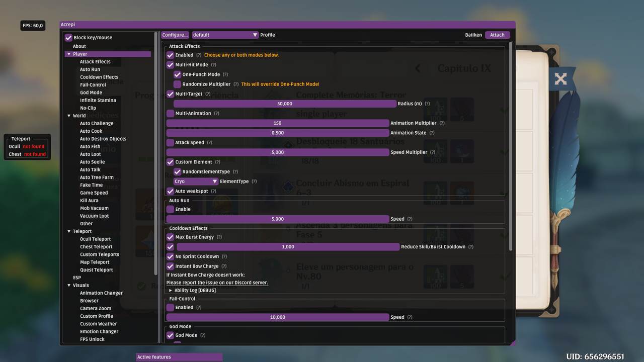Select No-Clip in Player list
The image size is (644, 362).
point(88,108)
